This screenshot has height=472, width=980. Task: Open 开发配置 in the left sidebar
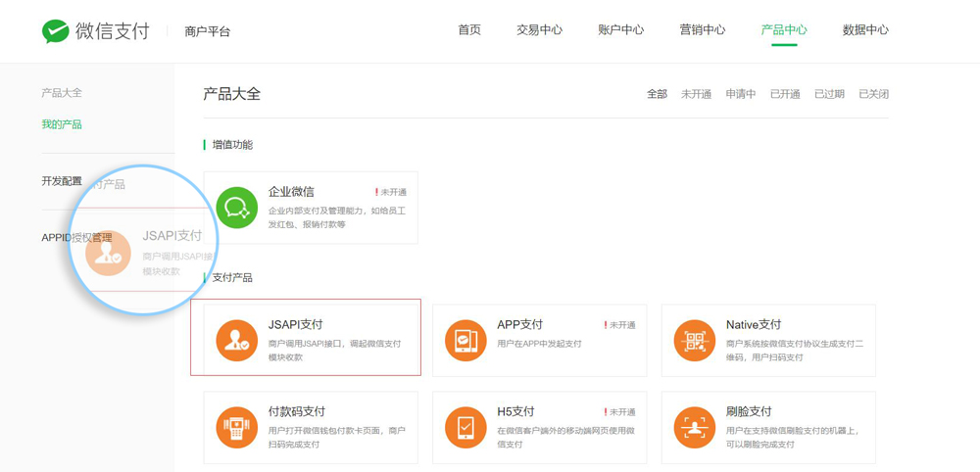coord(62,181)
